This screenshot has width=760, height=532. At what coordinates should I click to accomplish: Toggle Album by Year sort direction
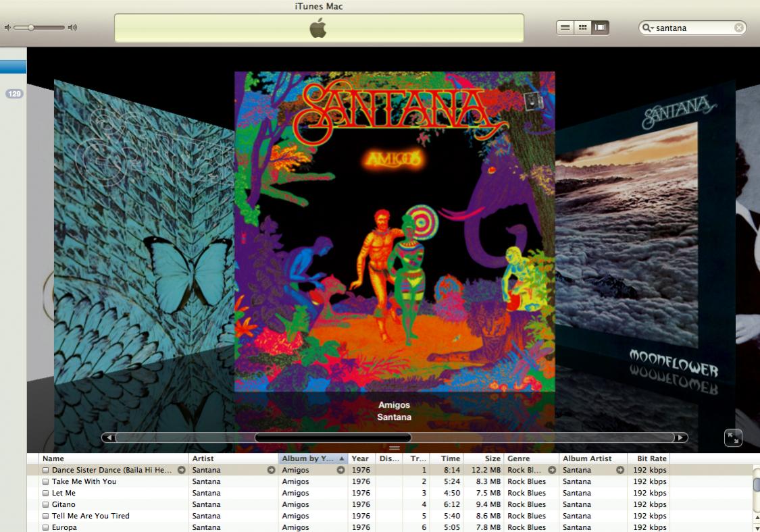coord(313,458)
